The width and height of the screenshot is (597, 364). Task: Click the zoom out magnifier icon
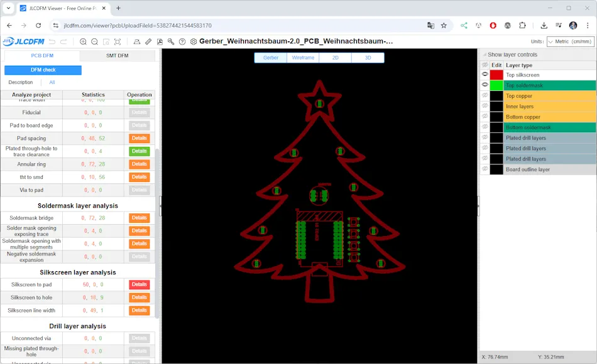pyautogui.click(x=94, y=42)
